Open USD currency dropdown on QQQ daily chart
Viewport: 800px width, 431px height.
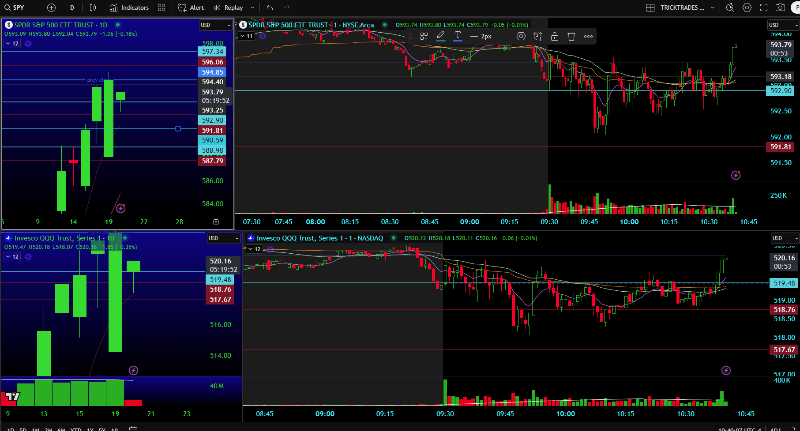coord(223,238)
